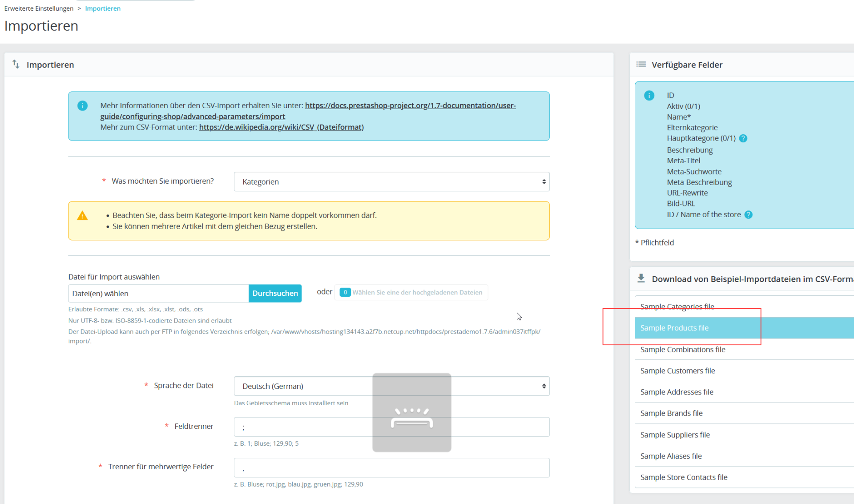
Task: Open uploaded files chooser dropdown button
Action: tap(411, 293)
